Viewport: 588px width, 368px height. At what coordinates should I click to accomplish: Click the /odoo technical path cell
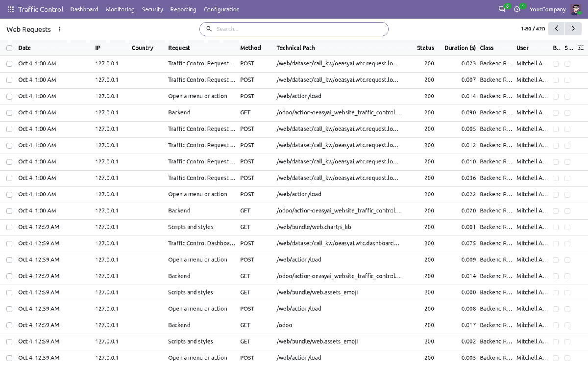point(284,325)
